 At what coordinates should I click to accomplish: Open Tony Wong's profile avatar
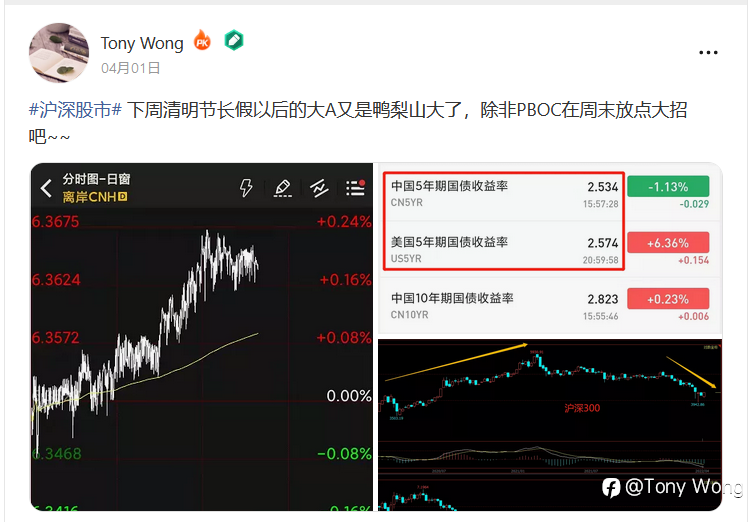(59, 53)
